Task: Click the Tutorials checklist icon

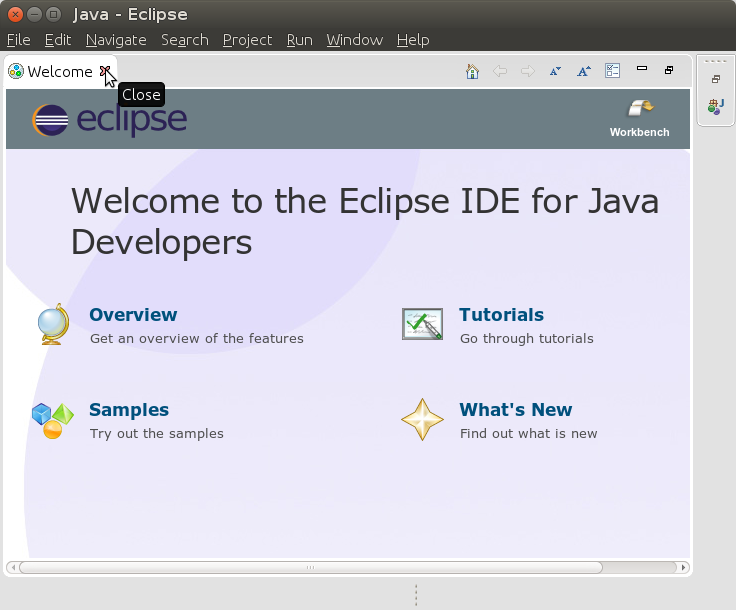Action: tap(422, 324)
